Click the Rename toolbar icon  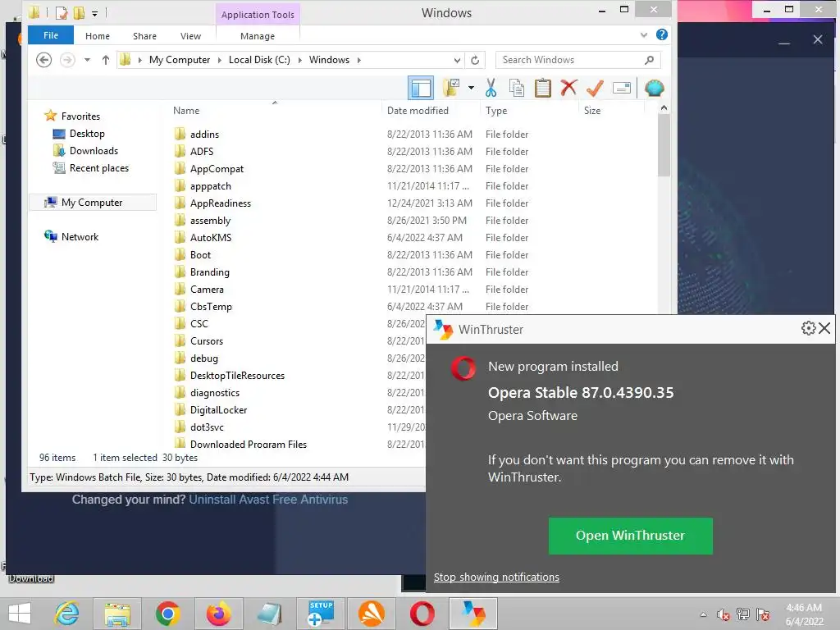tap(622, 88)
